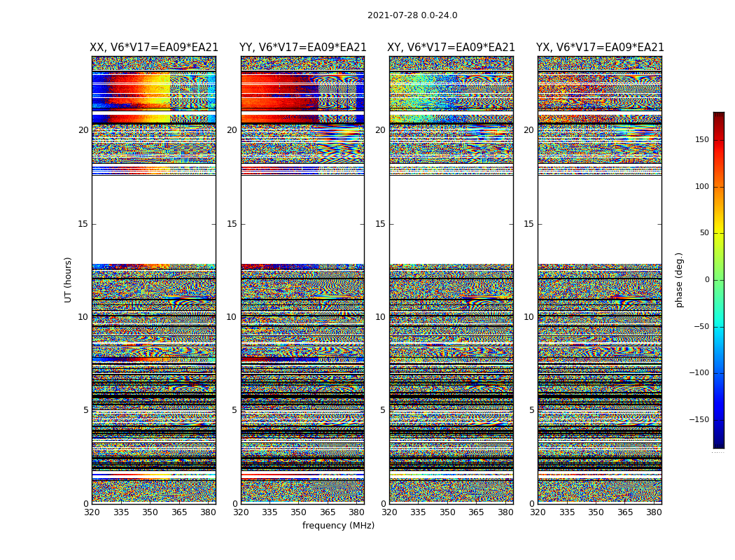Click the YY phase waterfall plot
Viewport: 735px width, 560px height.
click(x=303, y=280)
